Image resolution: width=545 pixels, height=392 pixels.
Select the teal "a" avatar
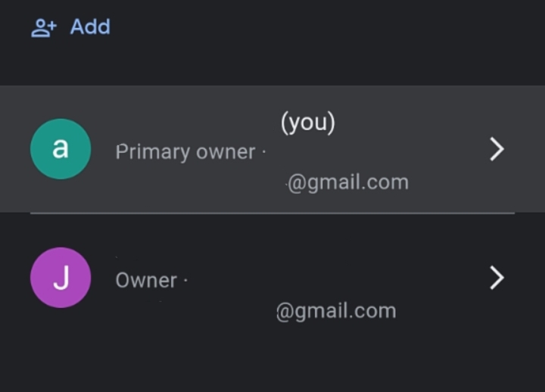click(x=61, y=149)
